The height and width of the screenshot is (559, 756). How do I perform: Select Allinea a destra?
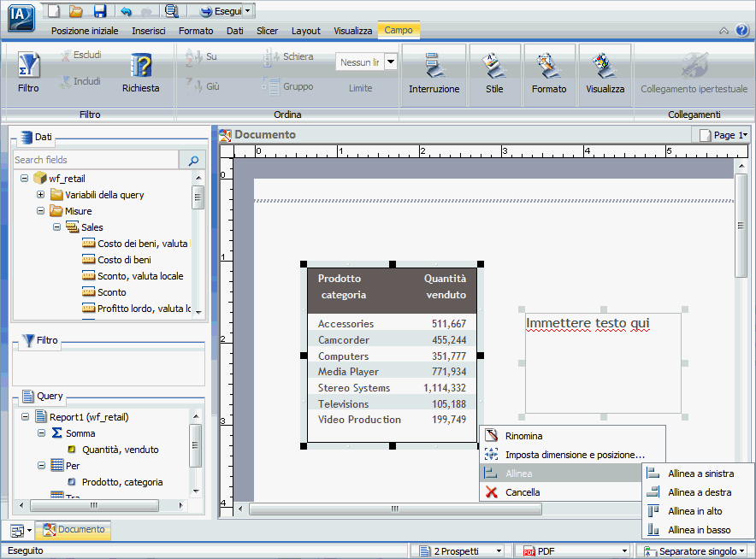pos(700,492)
